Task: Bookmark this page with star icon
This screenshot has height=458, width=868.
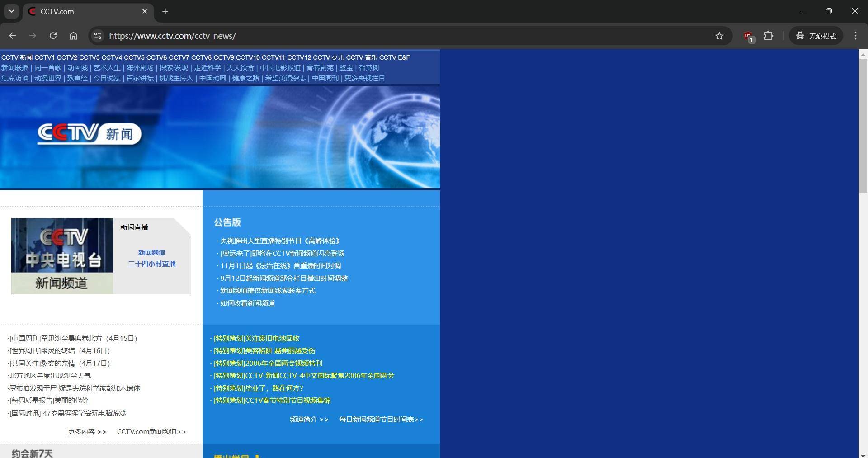Action: [x=719, y=36]
